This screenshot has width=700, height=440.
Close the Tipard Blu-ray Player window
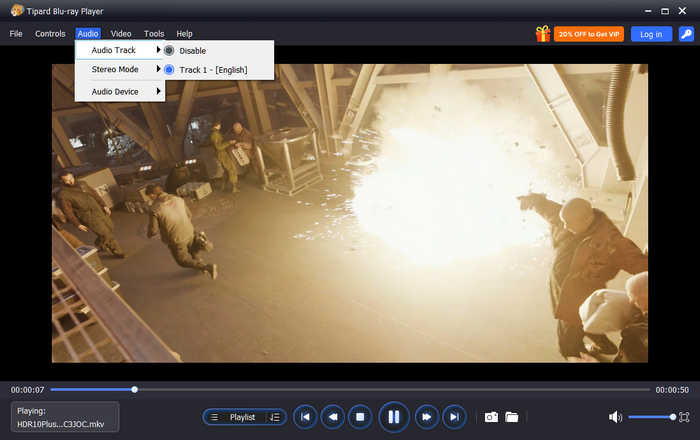[x=683, y=11]
